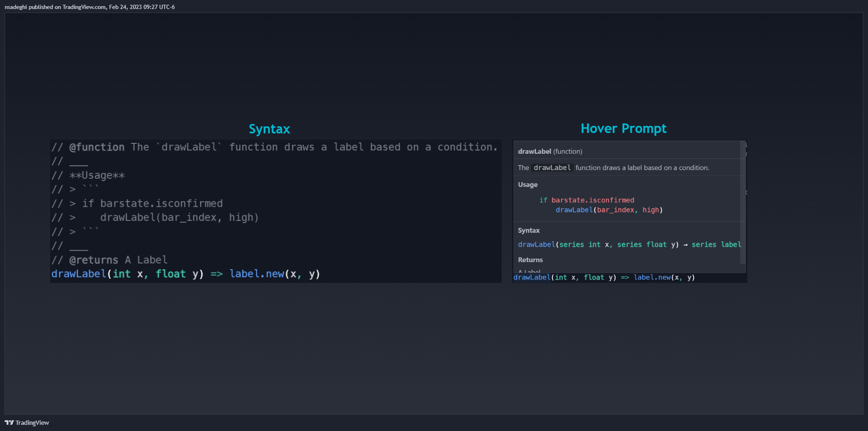Click the small drawLabel definition under the tooltip
This screenshot has height=431, width=868.
[x=604, y=277]
